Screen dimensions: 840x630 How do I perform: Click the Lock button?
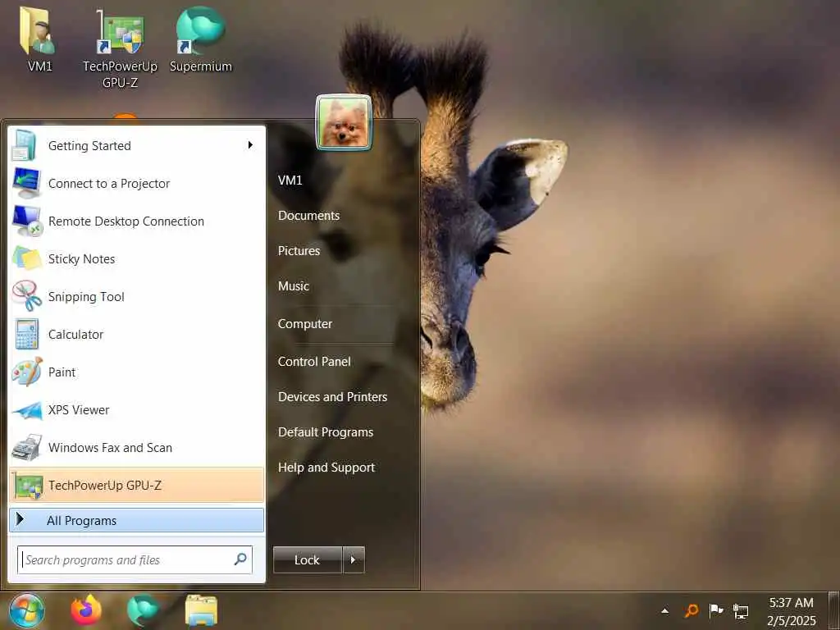click(x=307, y=559)
